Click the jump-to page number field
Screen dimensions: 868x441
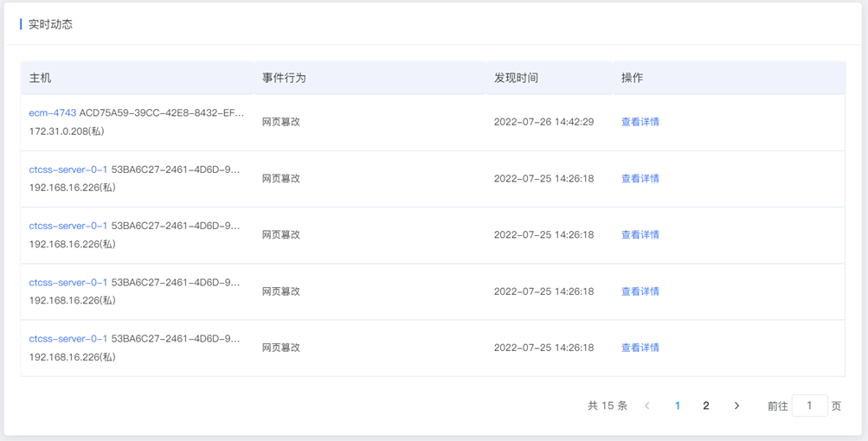809,406
